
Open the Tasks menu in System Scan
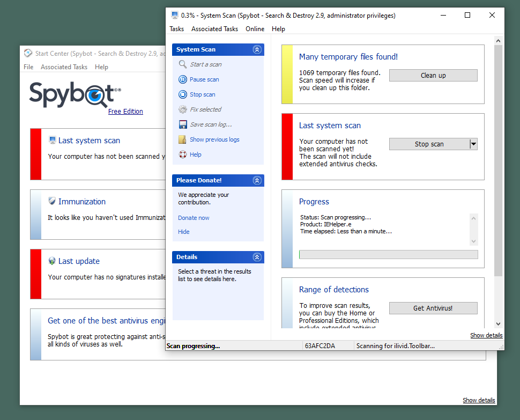[x=177, y=29]
